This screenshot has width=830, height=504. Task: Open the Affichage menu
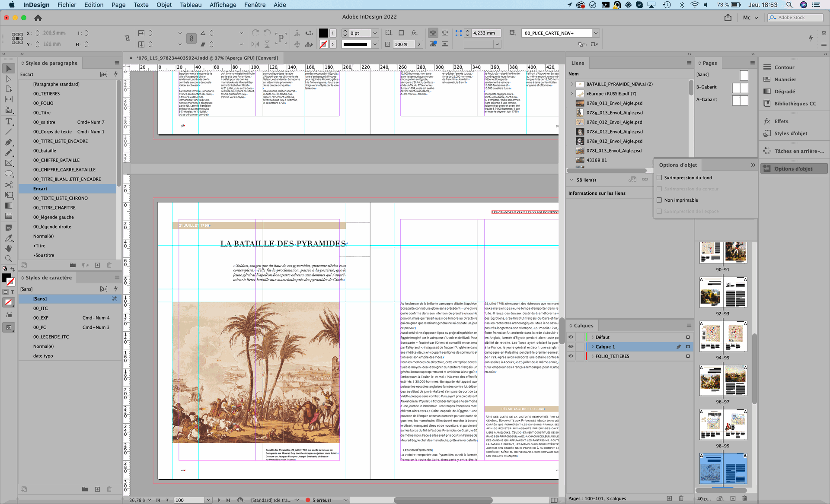coord(223,5)
